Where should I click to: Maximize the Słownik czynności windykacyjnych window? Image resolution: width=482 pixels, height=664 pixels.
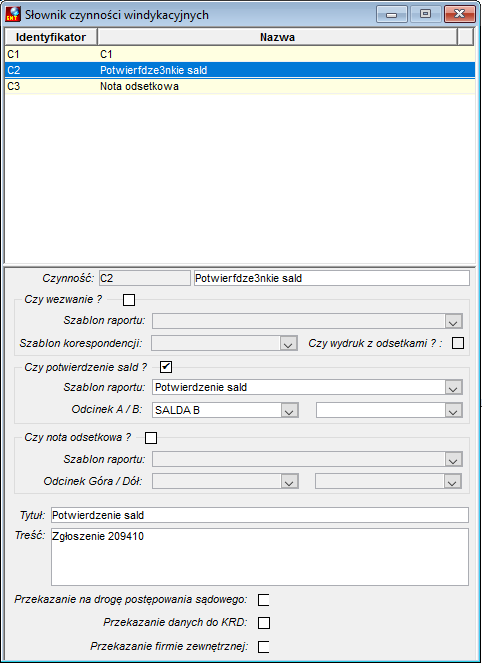coord(425,14)
